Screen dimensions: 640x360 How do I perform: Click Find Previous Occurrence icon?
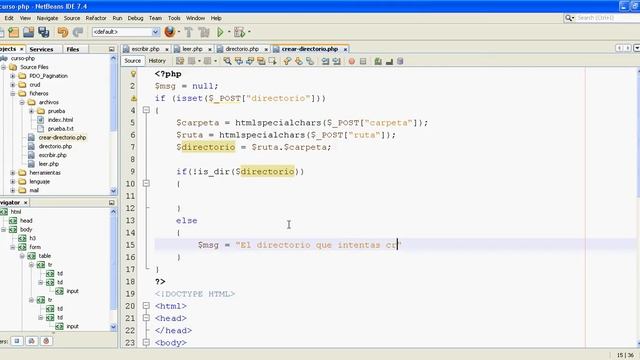239,61
